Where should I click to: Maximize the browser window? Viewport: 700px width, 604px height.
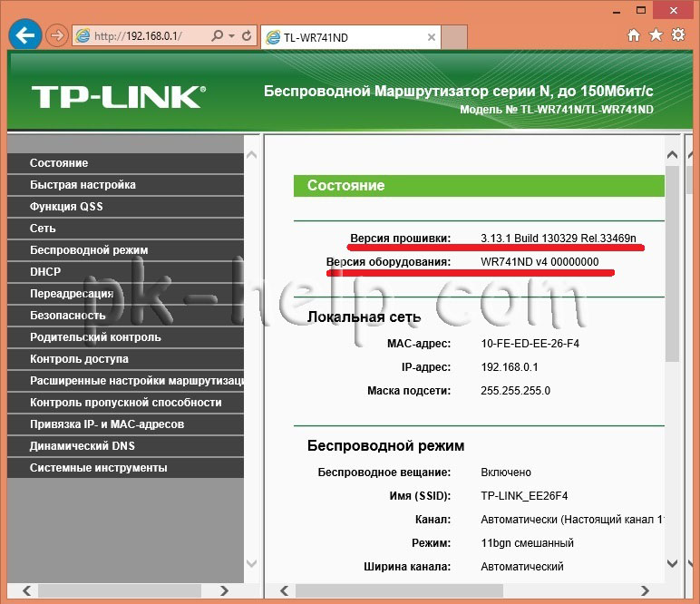[x=641, y=10]
